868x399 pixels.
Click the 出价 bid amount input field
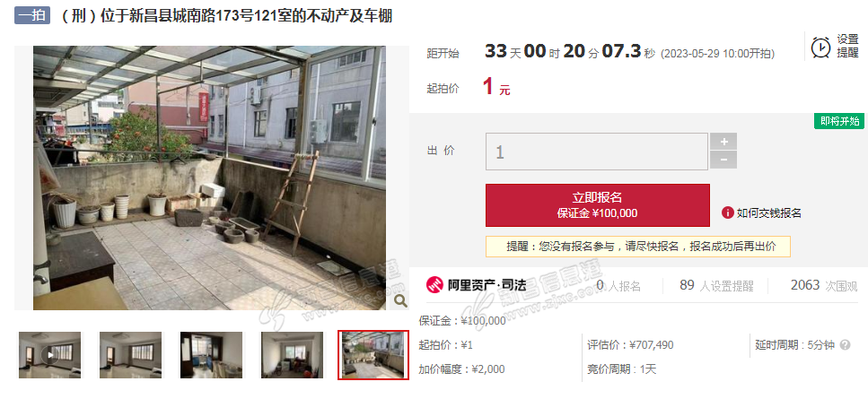pyautogui.click(x=597, y=152)
